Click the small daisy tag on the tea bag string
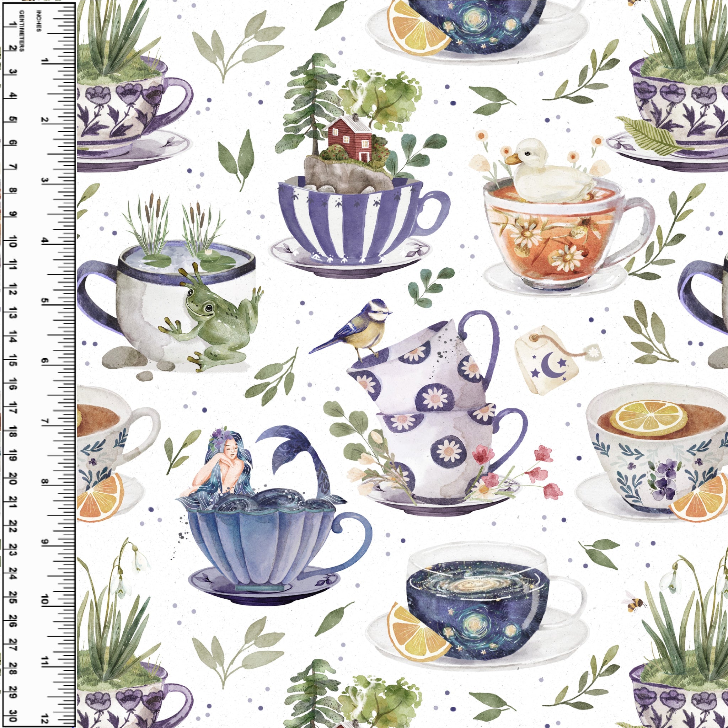 pos(594,352)
